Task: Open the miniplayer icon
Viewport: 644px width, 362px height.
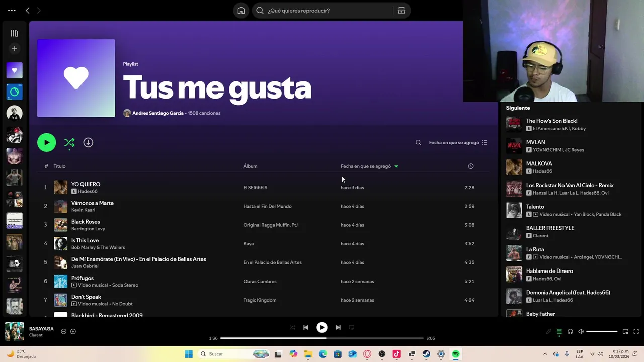Action: (x=625, y=331)
